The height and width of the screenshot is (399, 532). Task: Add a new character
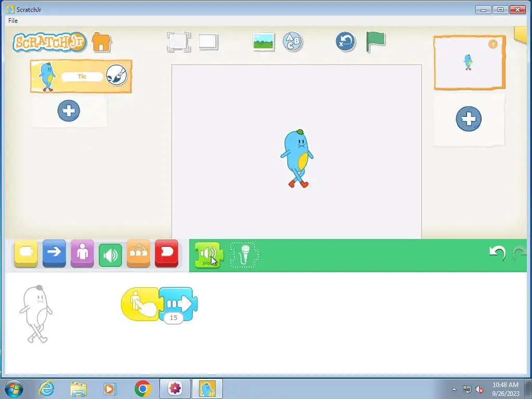click(69, 111)
